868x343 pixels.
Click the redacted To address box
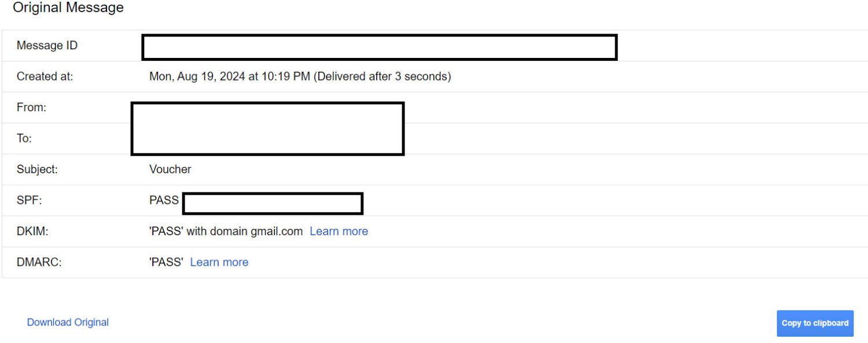coord(266,142)
